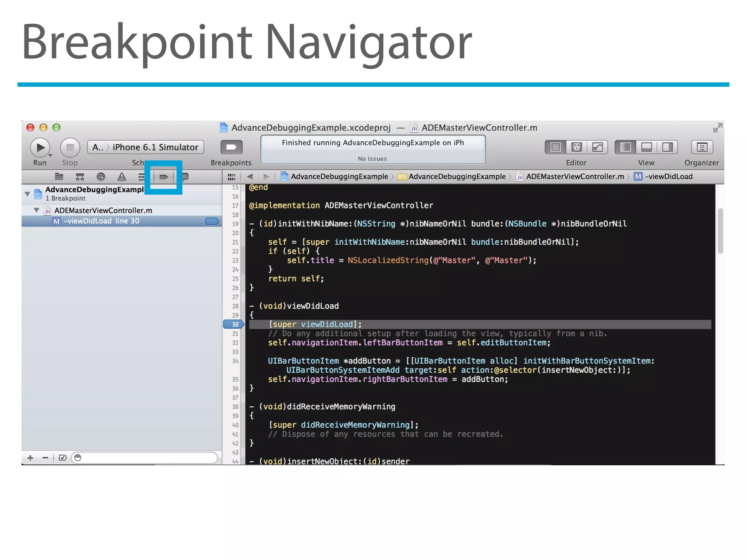Select the Assistant editor button
The height and width of the screenshot is (560, 747).
pos(577,147)
